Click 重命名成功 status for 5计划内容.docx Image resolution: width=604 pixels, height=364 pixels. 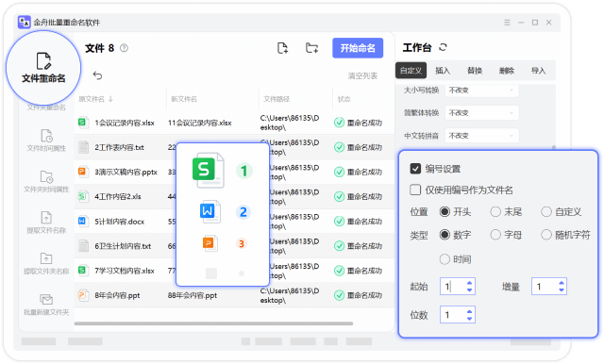coord(364,222)
